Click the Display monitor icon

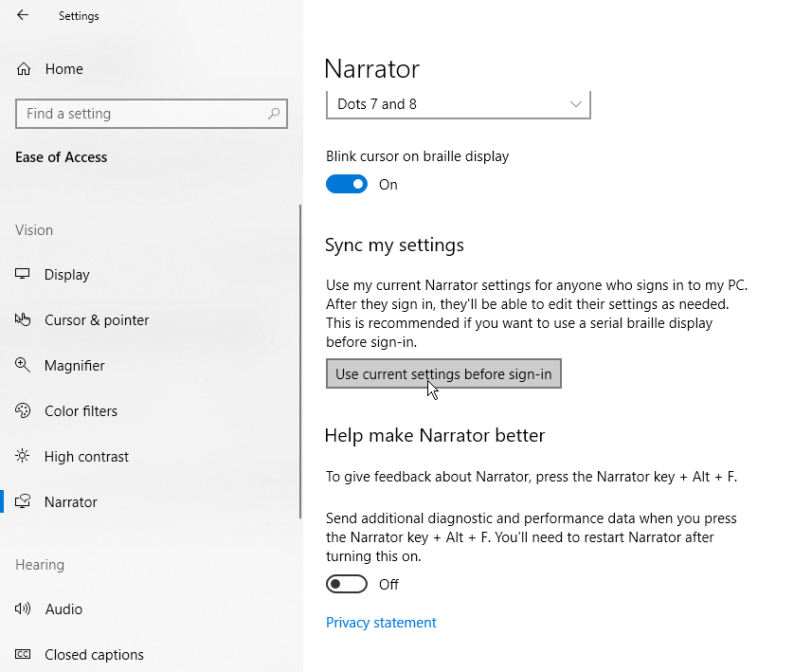click(x=23, y=274)
